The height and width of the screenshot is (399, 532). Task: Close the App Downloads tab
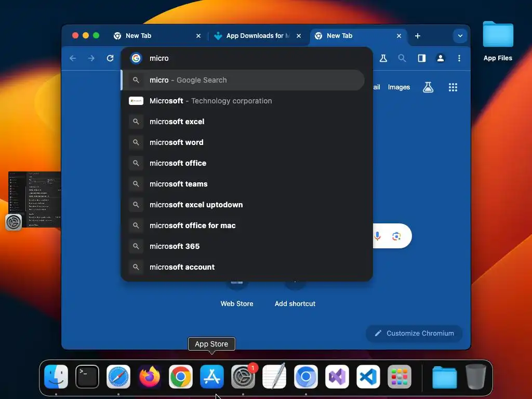pyautogui.click(x=299, y=36)
